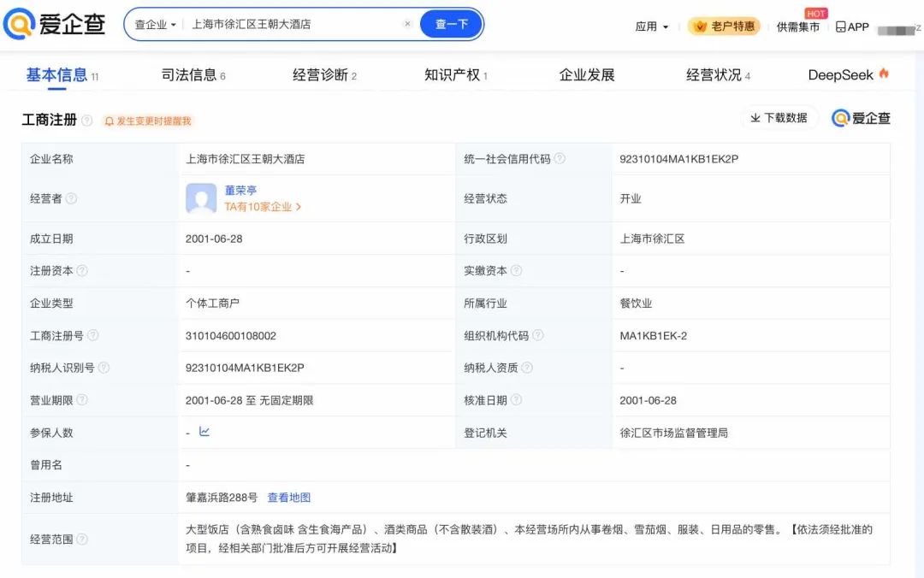The width and height of the screenshot is (924, 578).
Task: Click the 爱企查 logo at top left
Action: pyautogui.click(x=54, y=24)
